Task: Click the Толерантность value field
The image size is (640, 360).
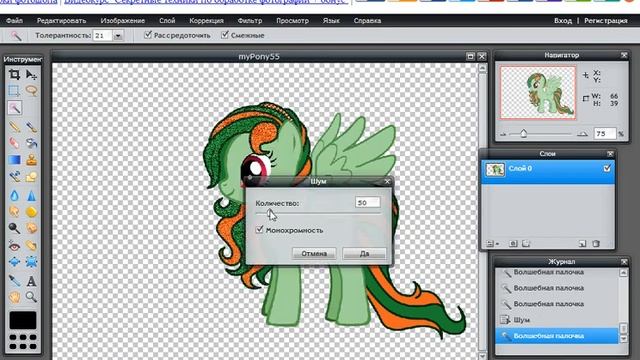Action: 102,36
